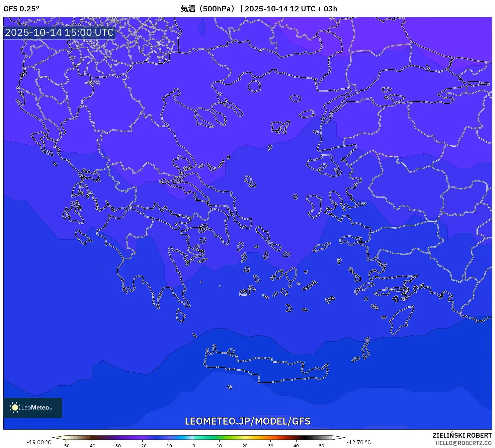Click the -19.00 °C minimum value label
This screenshot has width=495, height=448.
(39, 442)
